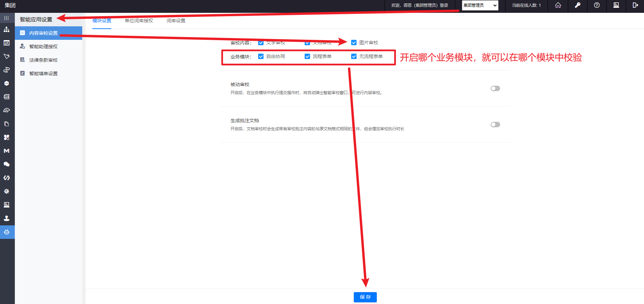Screen dimensions: 644x304
Task: Click the 业务模块 label
Action: (241, 57)
